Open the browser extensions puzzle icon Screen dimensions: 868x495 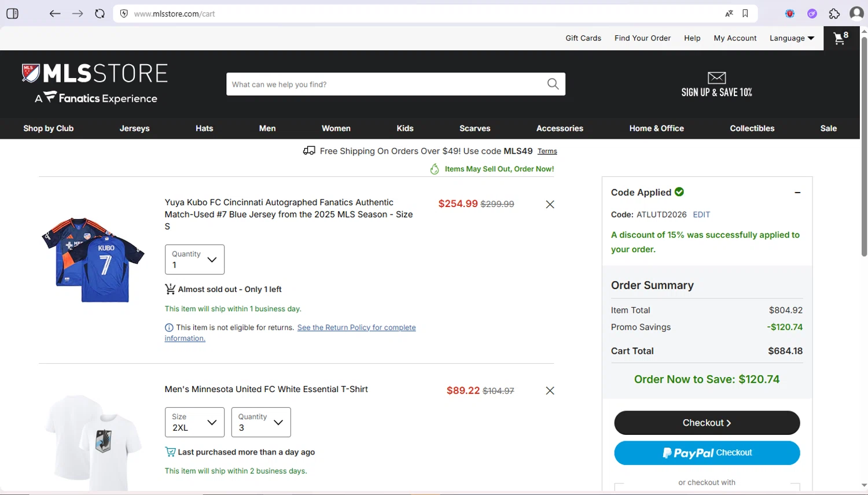click(x=834, y=13)
